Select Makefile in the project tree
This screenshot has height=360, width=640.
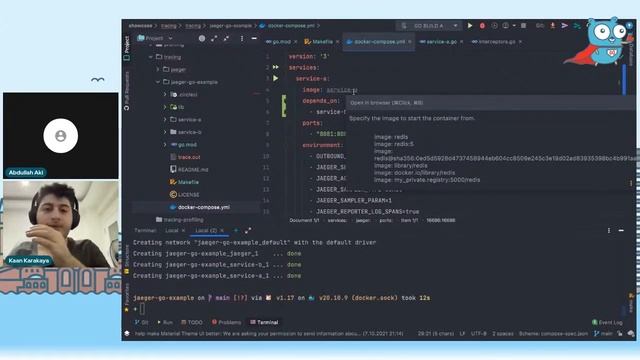point(184,182)
